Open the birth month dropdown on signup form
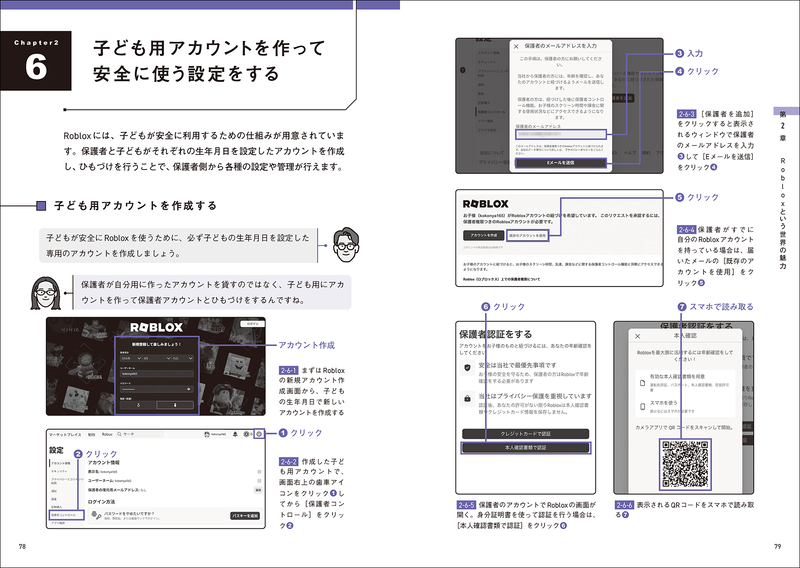 157,358
